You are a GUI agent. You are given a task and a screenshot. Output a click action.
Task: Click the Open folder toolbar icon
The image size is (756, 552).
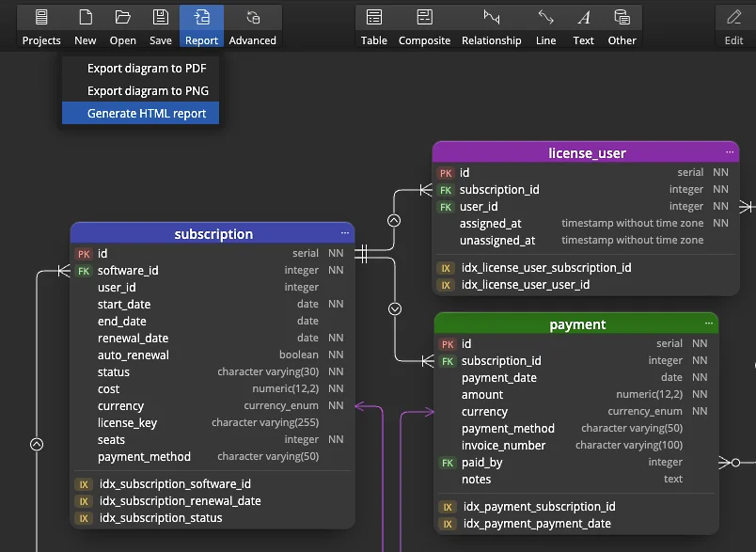tap(123, 26)
